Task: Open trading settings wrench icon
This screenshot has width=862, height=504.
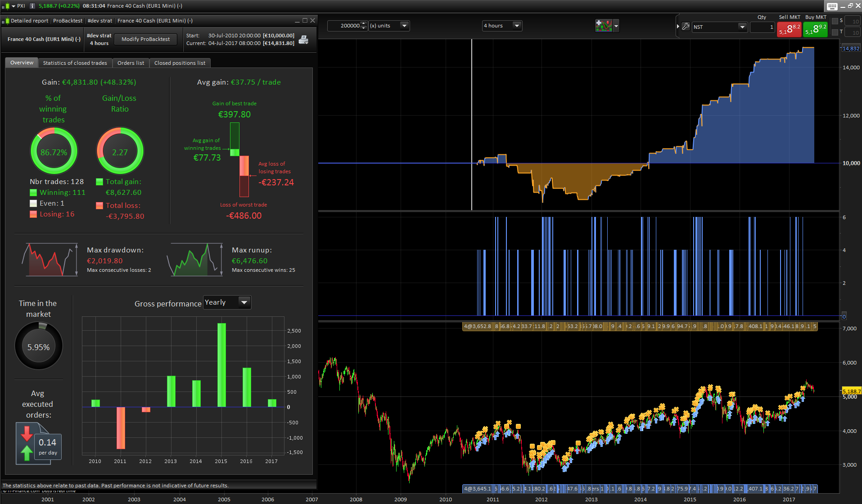Action: click(686, 27)
